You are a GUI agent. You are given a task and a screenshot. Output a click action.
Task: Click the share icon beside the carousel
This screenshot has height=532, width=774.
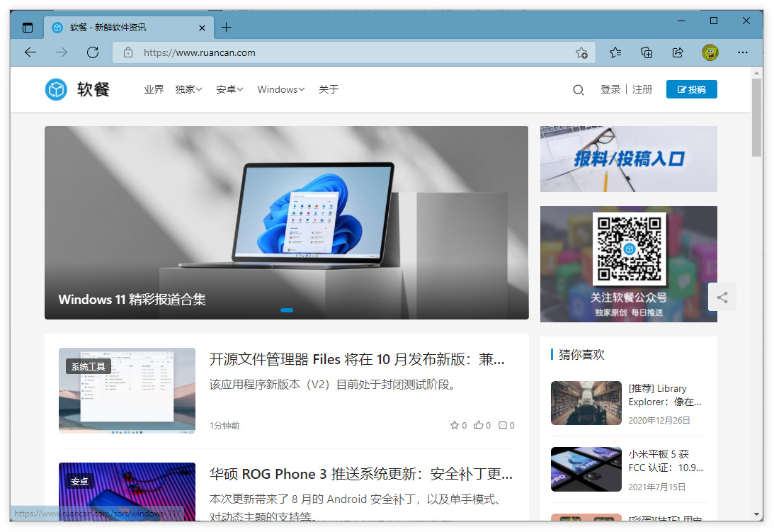click(722, 297)
